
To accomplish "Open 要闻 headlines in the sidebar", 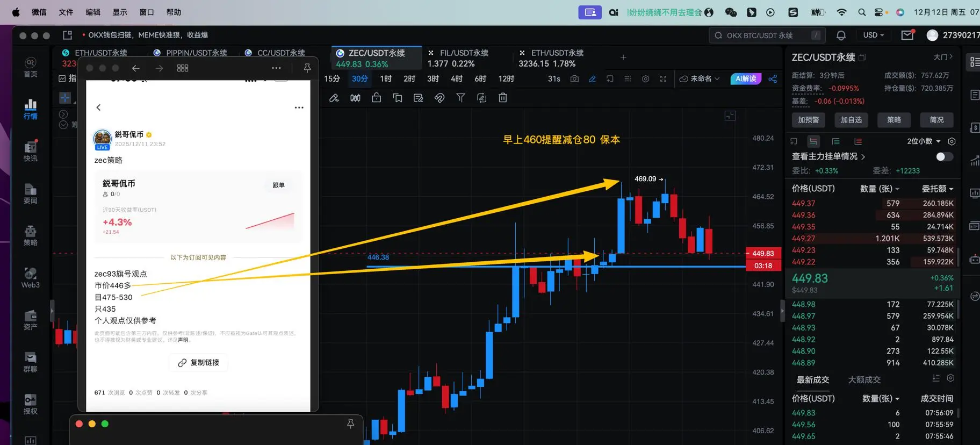I will 31,193.
